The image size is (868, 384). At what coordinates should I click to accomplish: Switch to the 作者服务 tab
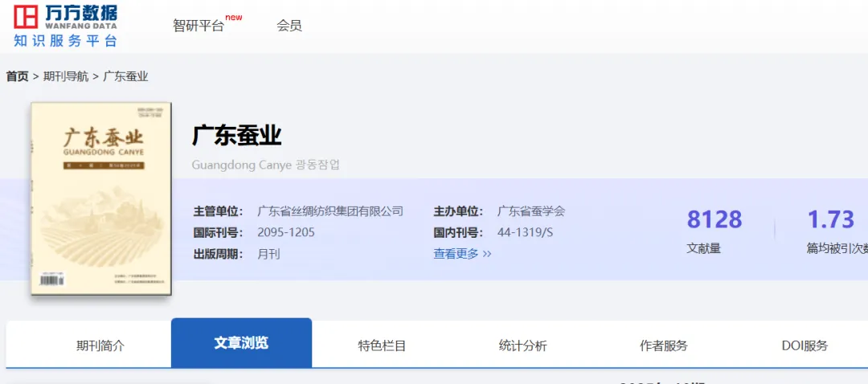[664, 345]
